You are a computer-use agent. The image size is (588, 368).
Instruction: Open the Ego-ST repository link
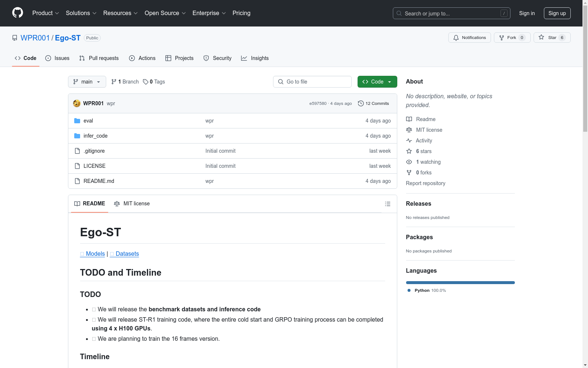pyautogui.click(x=68, y=38)
